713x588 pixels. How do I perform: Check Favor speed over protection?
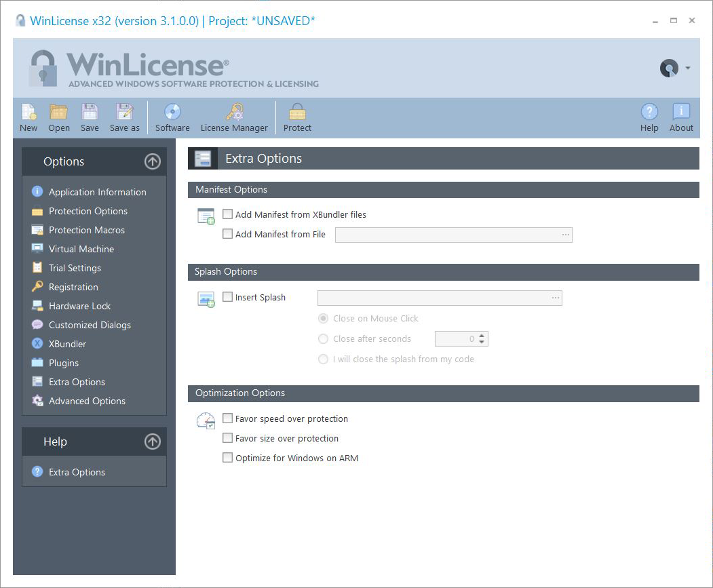[227, 418]
